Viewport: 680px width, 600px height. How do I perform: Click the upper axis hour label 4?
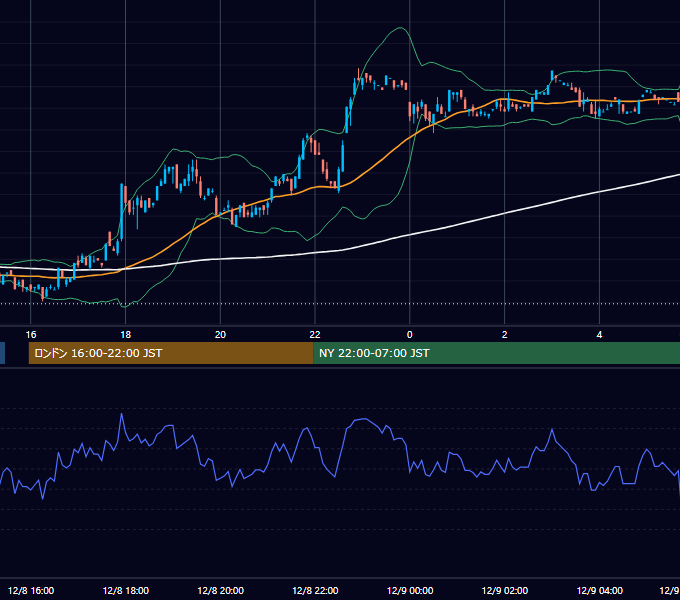599,335
